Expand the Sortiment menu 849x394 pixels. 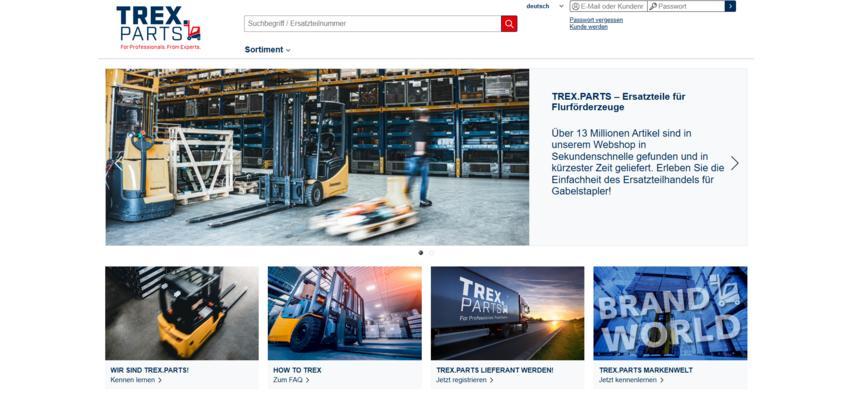(267, 50)
